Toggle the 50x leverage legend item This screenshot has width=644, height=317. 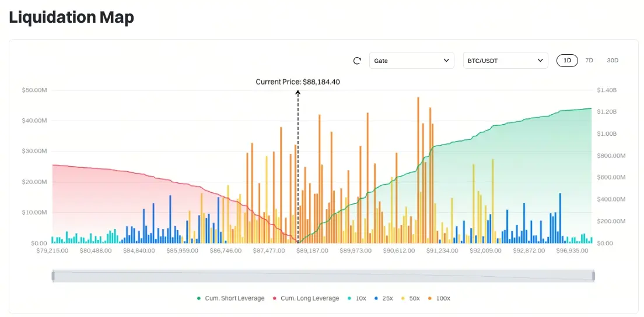coord(411,298)
